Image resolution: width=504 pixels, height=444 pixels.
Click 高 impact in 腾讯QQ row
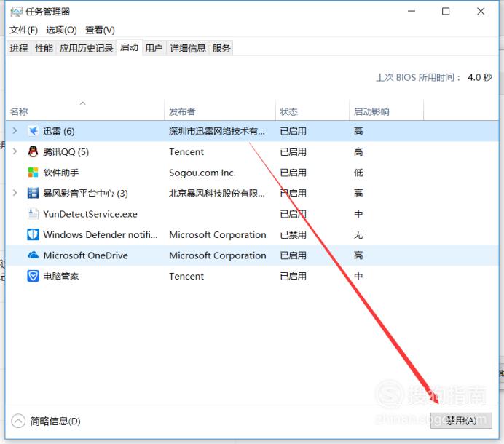[x=358, y=151]
